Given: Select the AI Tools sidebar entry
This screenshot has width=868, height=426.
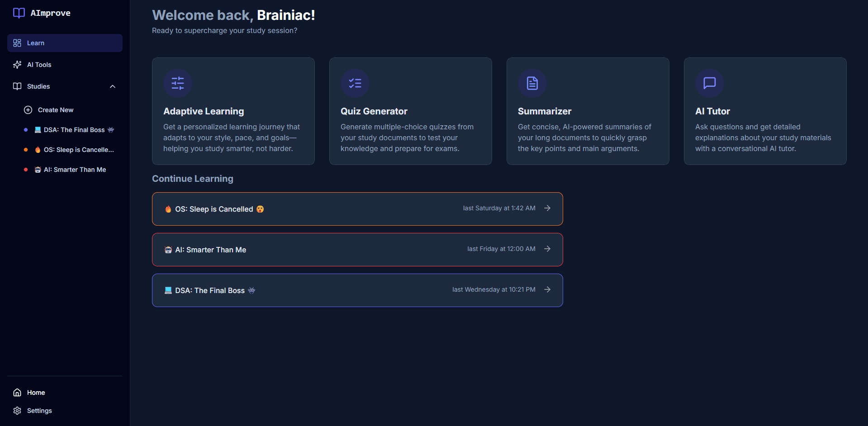Looking at the screenshot, I should point(39,64).
